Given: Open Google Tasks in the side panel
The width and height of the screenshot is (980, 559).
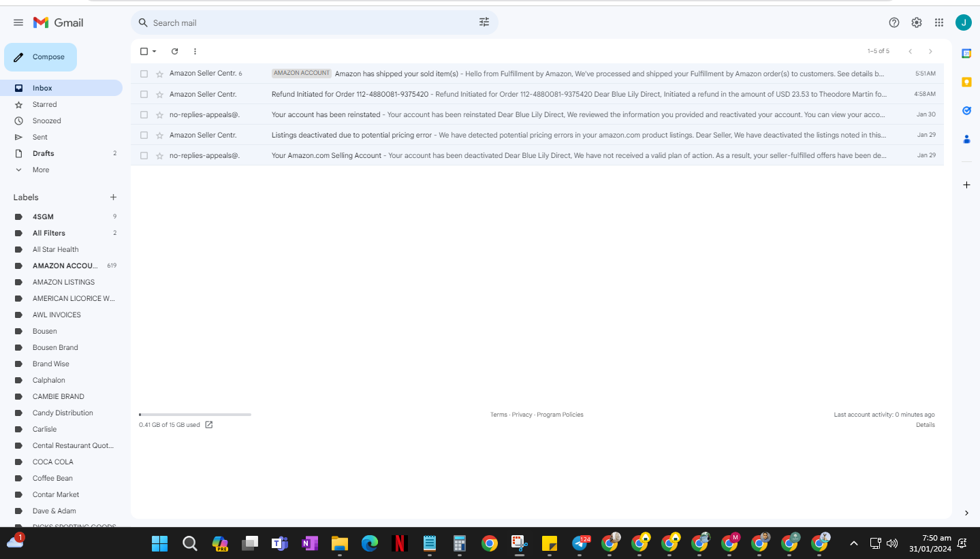Looking at the screenshot, I should pos(966,110).
